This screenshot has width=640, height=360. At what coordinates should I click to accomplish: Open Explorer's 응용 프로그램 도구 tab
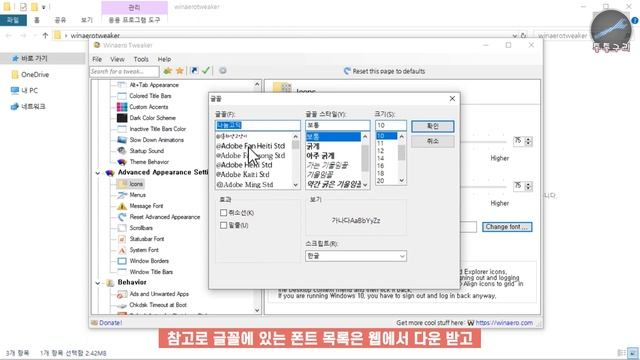coord(134,20)
